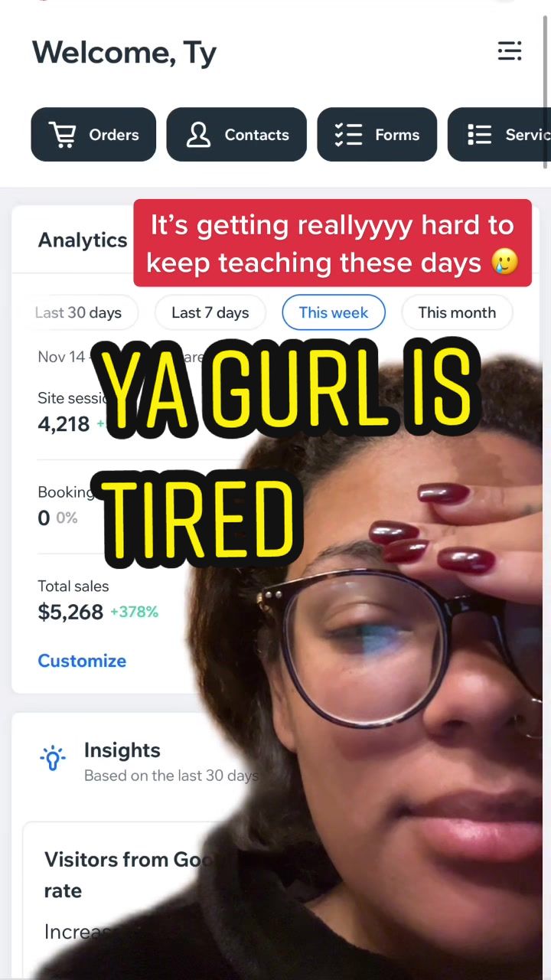Select the This month filter
The image size is (551, 980).
pyautogui.click(x=457, y=312)
